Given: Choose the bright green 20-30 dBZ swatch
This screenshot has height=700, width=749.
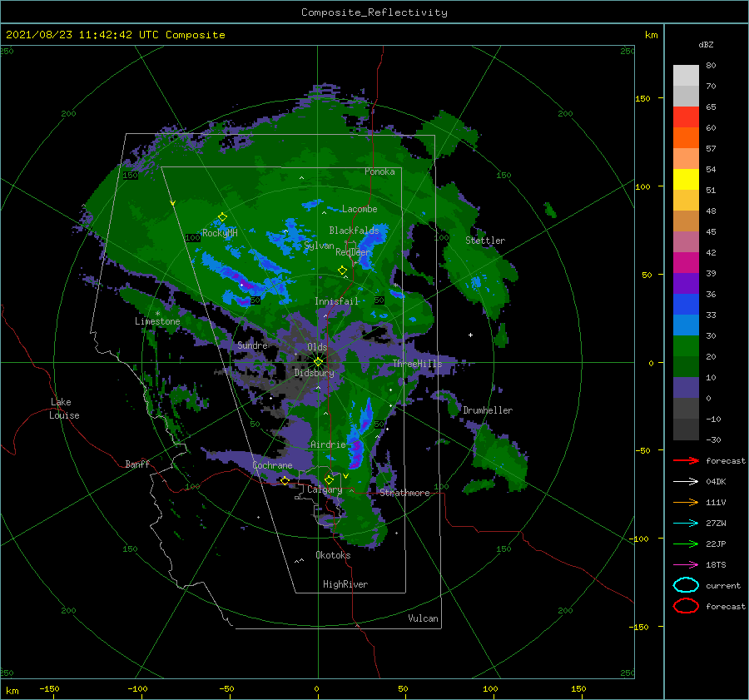Looking at the screenshot, I should click(x=686, y=346).
